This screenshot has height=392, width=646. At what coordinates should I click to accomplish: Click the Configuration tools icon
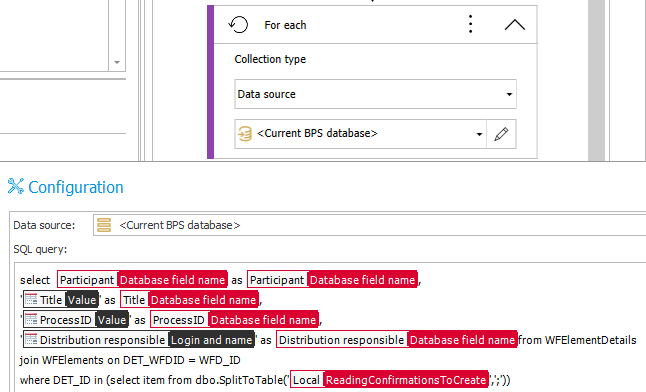point(16,186)
